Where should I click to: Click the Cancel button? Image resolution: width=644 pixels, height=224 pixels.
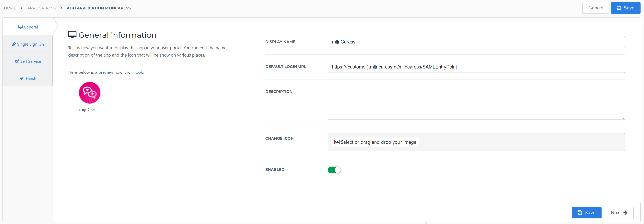coord(594,8)
